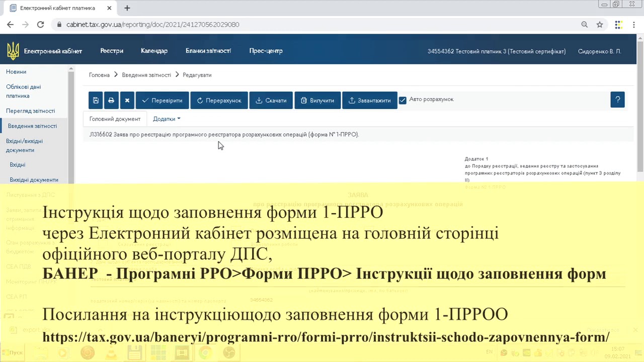Screen dimensions: 644x362
Task: Select Введення звітності in the sidebar
Action: point(32,126)
